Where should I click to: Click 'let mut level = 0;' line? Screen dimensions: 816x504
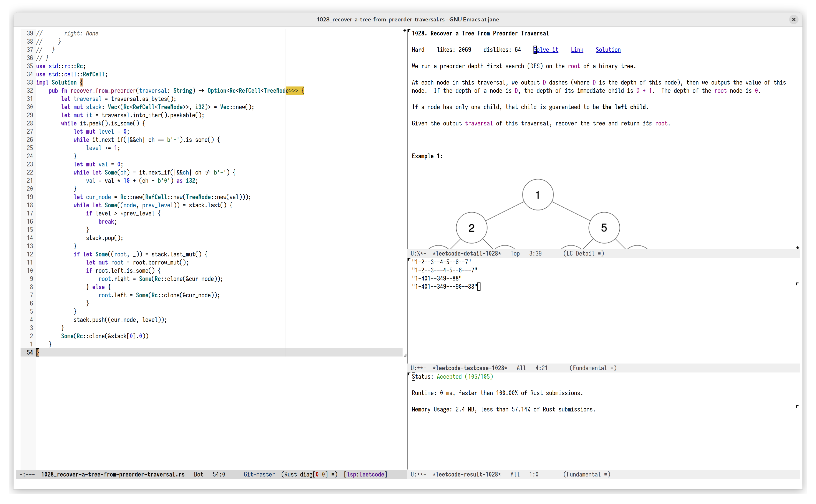click(x=101, y=131)
